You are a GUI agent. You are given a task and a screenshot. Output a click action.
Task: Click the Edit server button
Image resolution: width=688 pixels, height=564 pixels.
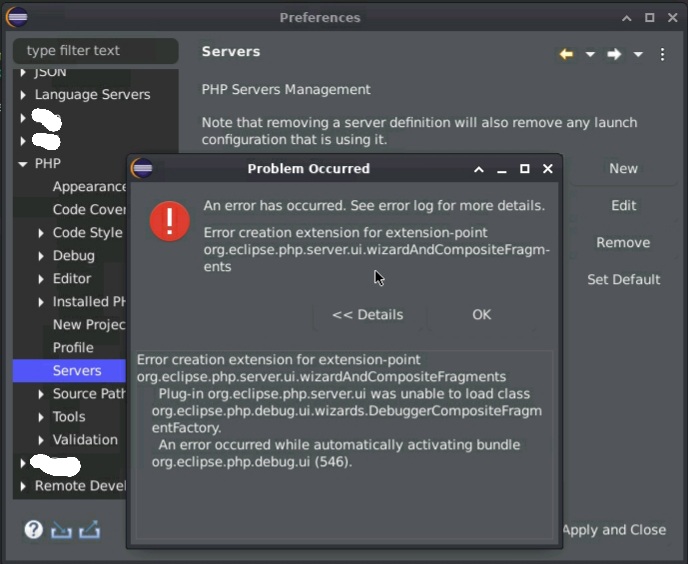pyautogui.click(x=623, y=205)
